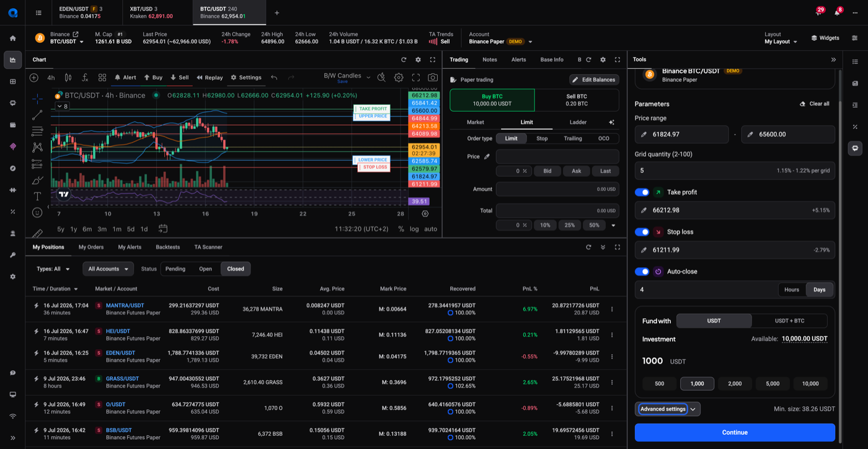Viewport: 868px width, 449px height.
Task: Open go-to-date calendar icon
Action: pos(163,229)
